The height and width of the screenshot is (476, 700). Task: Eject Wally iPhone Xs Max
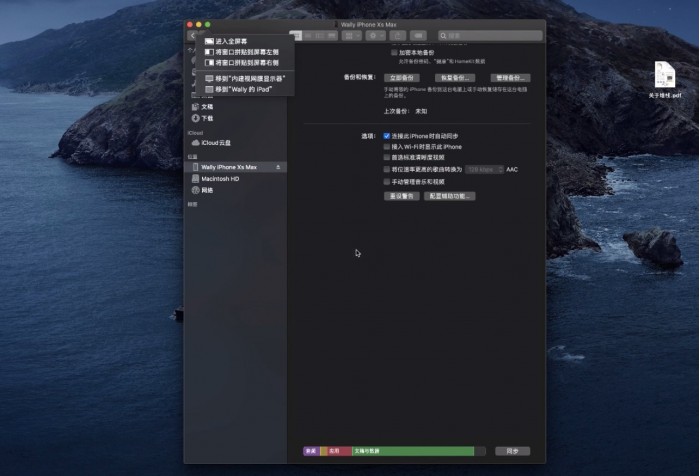[278, 167]
